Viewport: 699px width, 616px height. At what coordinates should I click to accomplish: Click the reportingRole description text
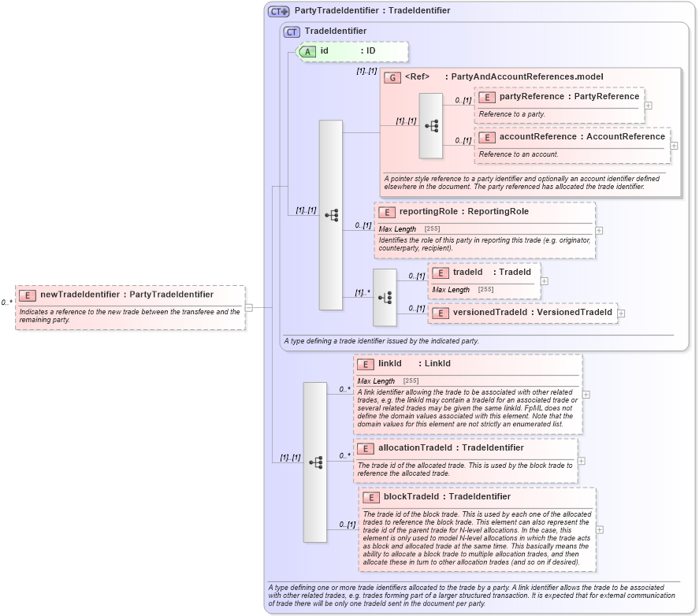pos(485,244)
